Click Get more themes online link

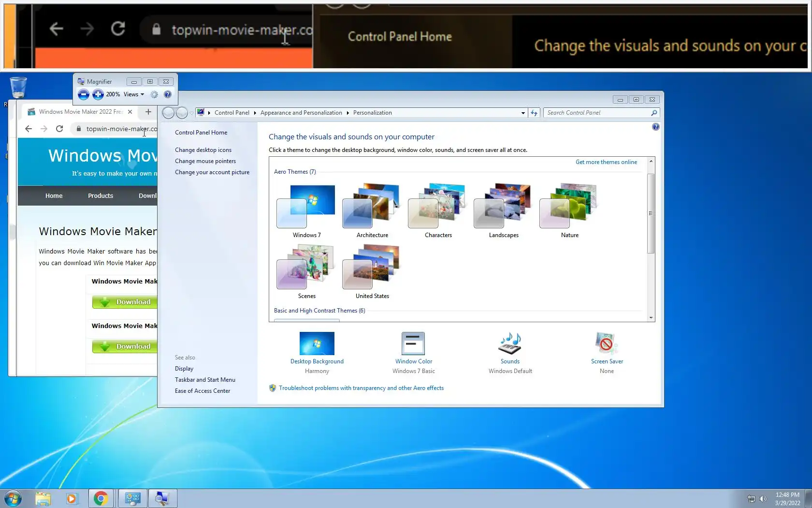(x=606, y=162)
